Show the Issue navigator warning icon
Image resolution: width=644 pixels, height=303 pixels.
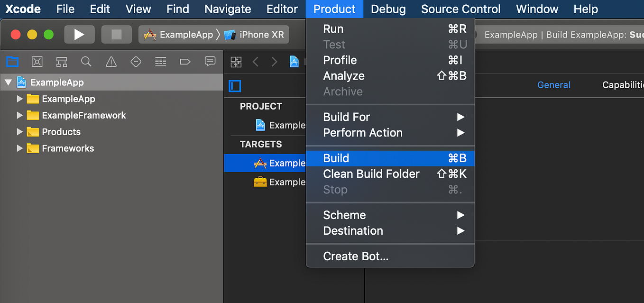tap(111, 62)
